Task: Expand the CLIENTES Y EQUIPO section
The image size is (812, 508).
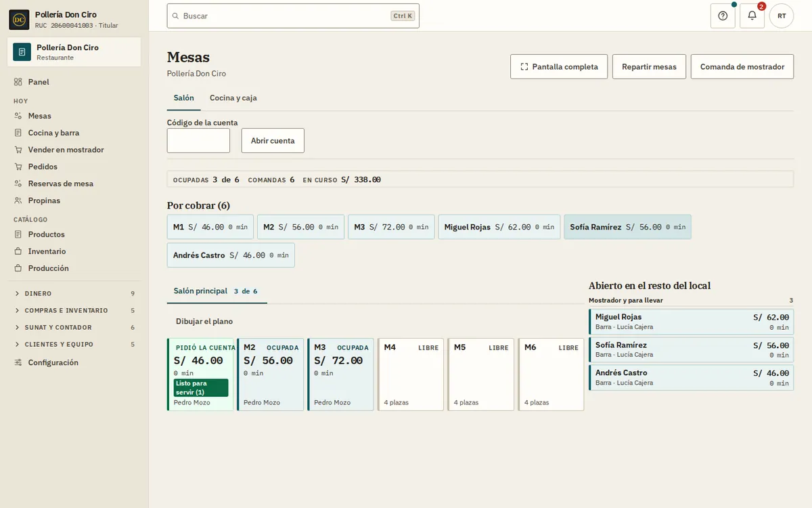Action: click(x=74, y=344)
